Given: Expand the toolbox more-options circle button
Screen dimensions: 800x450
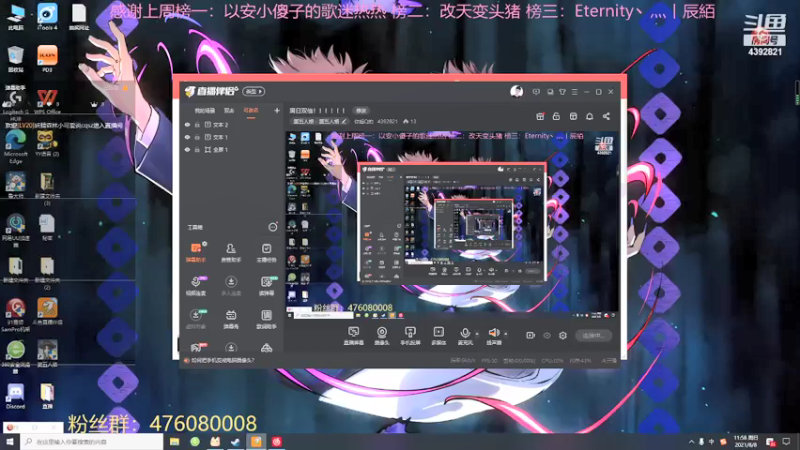Looking at the screenshot, I should coord(273,227).
